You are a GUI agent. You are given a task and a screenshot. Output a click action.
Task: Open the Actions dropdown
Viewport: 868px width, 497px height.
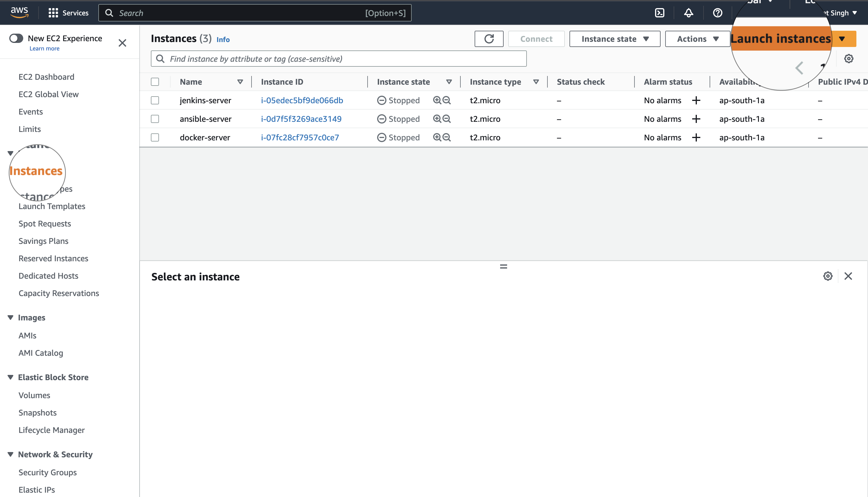(x=697, y=39)
